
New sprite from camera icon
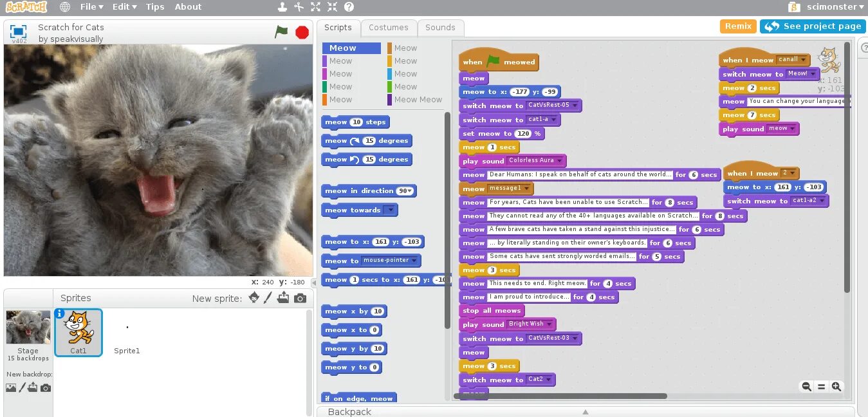pyautogui.click(x=300, y=298)
